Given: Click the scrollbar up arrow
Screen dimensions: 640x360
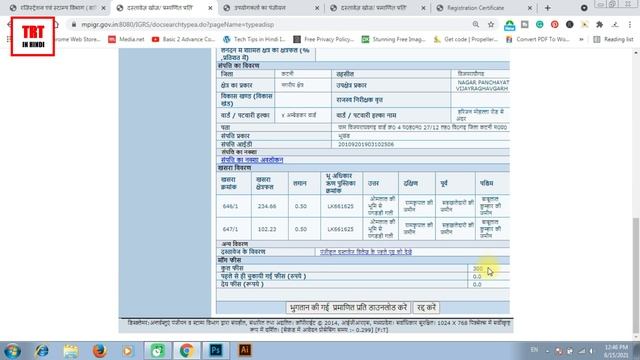Looking at the screenshot, I should coord(636,53).
